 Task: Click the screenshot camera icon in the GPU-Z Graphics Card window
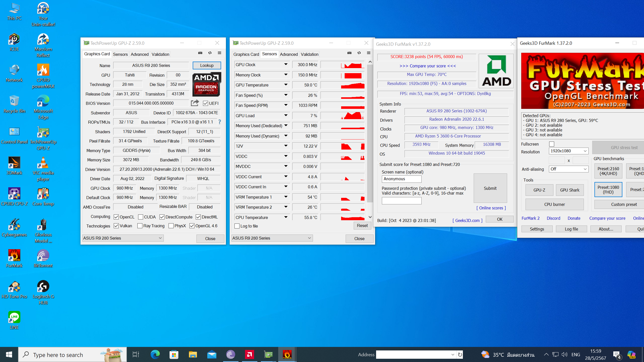tap(200, 53)
